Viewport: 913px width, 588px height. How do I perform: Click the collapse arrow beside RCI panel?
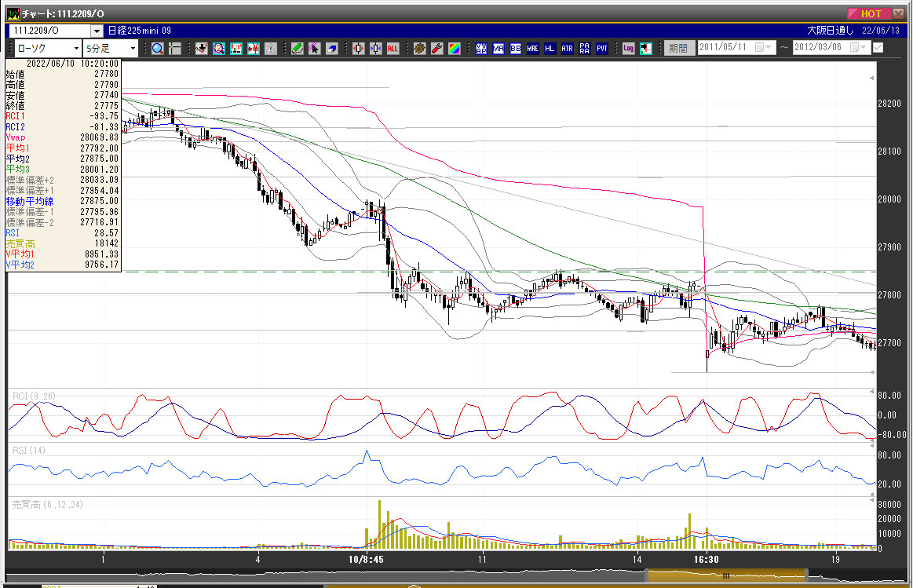point(871,391)
